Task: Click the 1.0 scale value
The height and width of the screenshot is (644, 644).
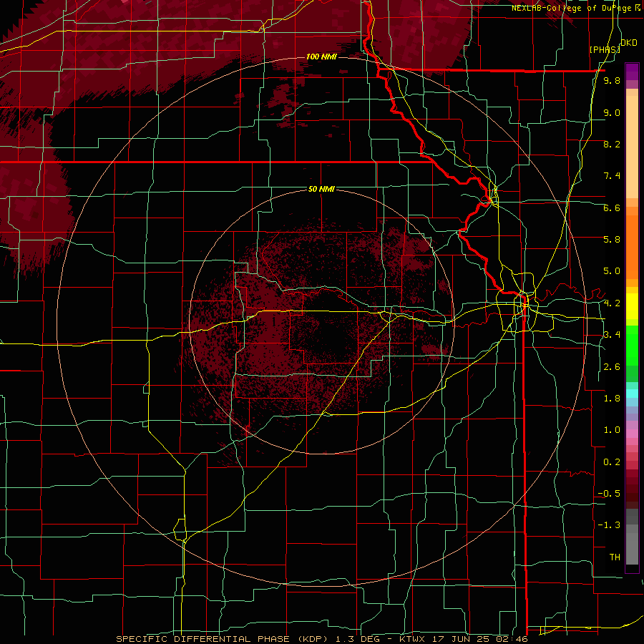Action: coord(612,430)
